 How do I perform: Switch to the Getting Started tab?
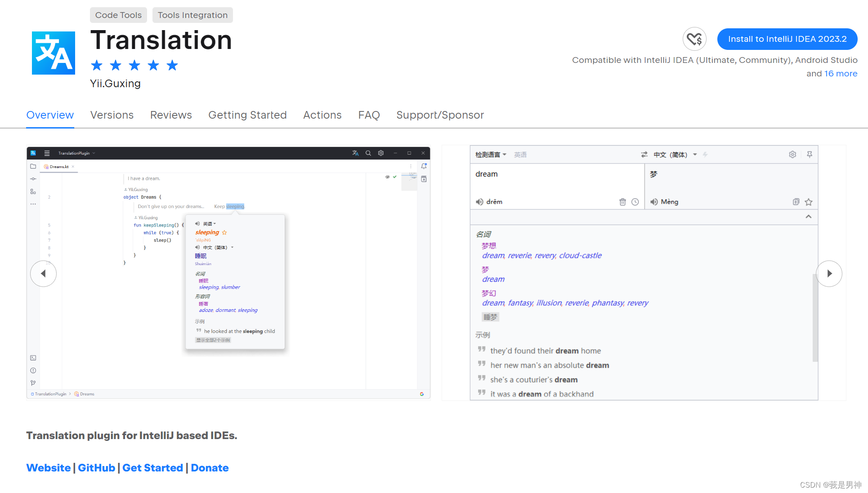point(247,115)
